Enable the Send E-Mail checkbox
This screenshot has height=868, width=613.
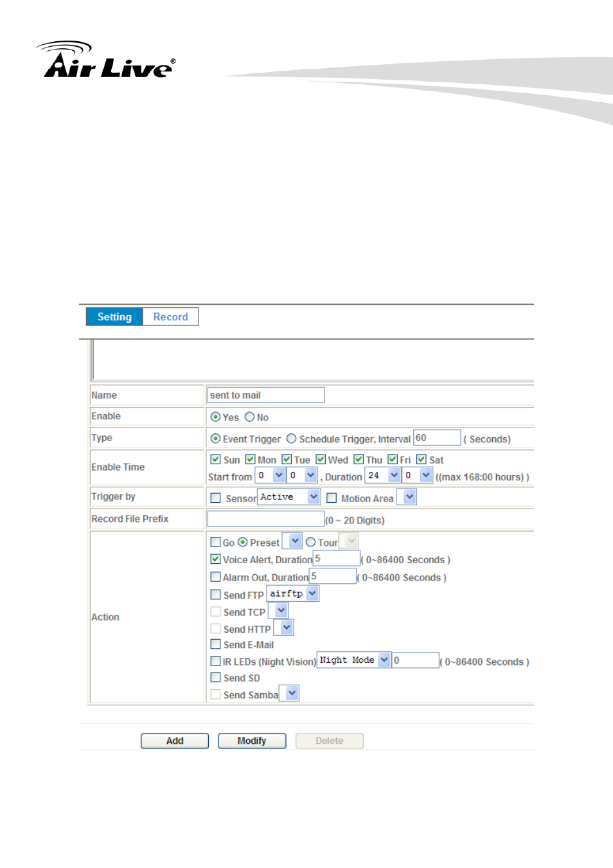coord(216,644)
